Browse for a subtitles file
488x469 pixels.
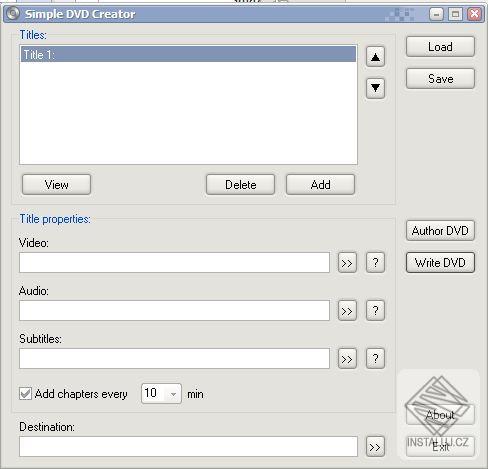click(347, 359)
